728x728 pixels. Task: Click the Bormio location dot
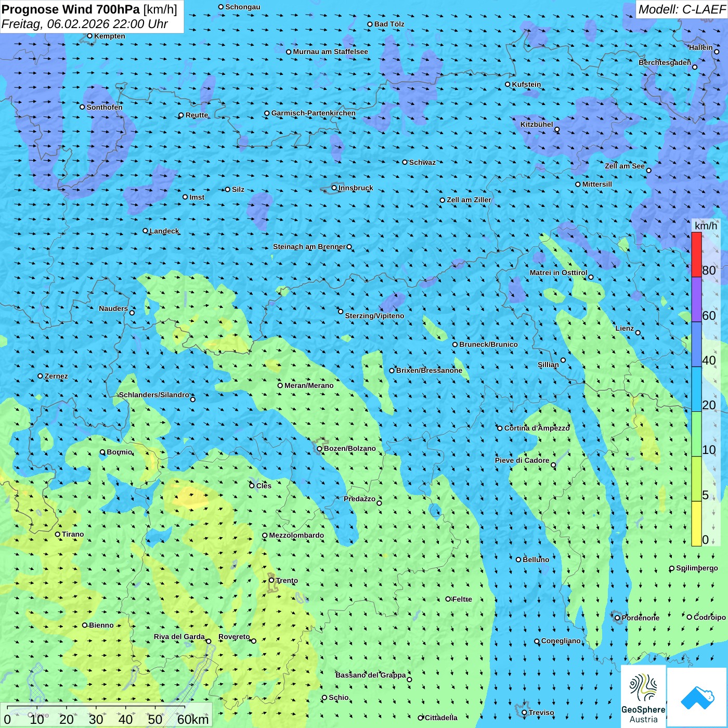102,452
